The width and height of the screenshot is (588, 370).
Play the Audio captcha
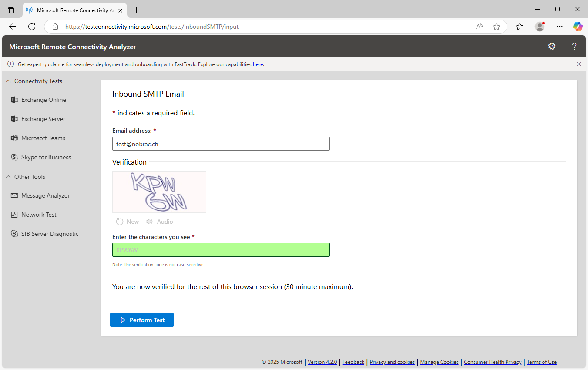(x=160, y=222)
